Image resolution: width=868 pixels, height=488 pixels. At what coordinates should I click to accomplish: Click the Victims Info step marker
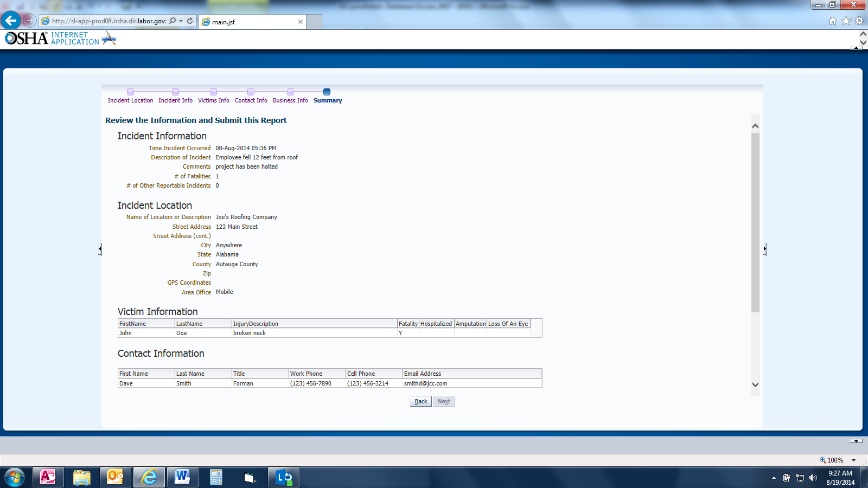213,92
